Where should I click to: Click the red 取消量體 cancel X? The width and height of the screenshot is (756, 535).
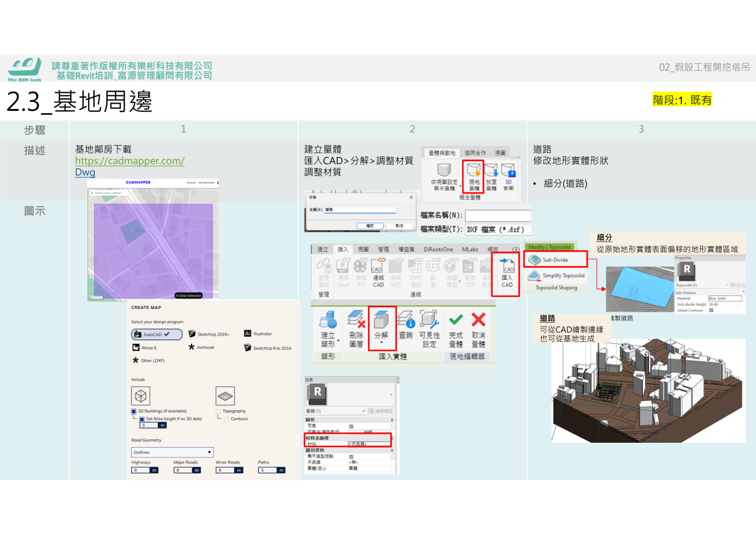coord(478,328)
